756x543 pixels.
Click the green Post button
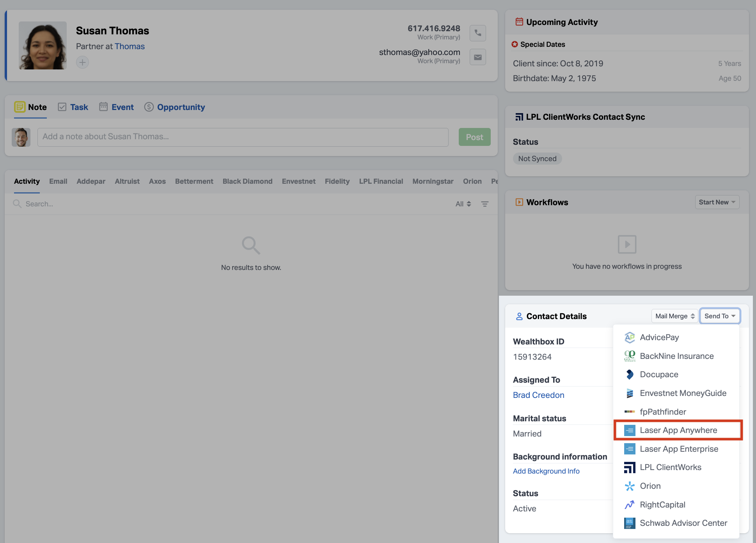click(x=474, y=137)
